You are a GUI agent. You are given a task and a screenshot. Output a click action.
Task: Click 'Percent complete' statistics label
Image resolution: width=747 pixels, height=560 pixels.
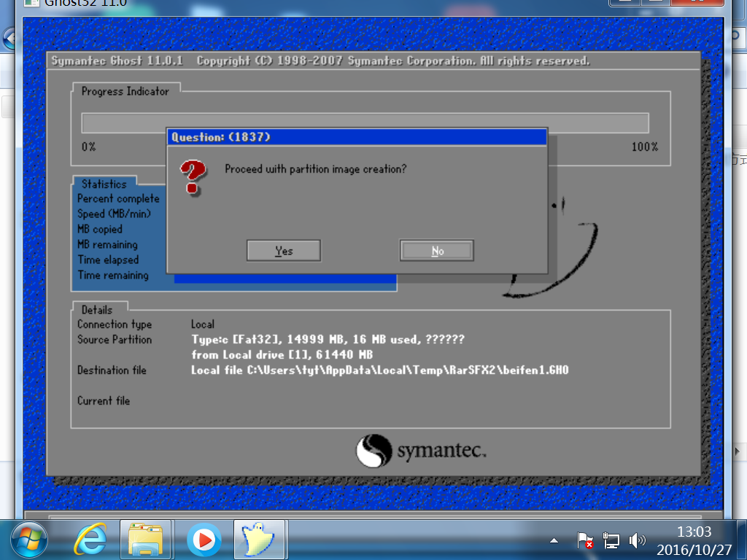[118, 198]
